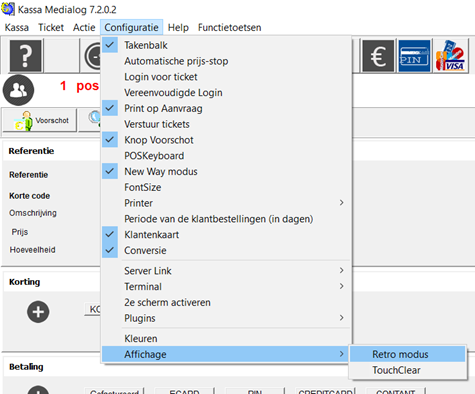
Task: Click the euro cash payment icon
Action: 378,56
